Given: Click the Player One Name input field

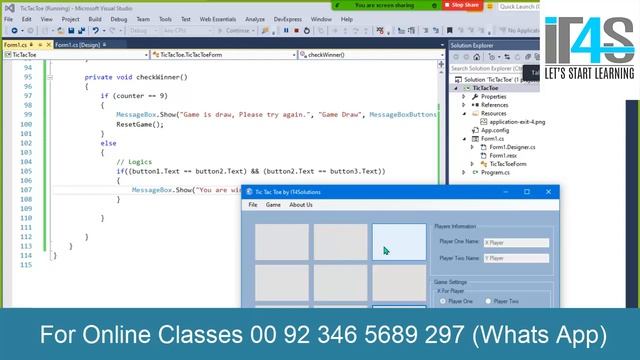Looking at the screenshot, I should pyautogui.click(x=516, y=243).
